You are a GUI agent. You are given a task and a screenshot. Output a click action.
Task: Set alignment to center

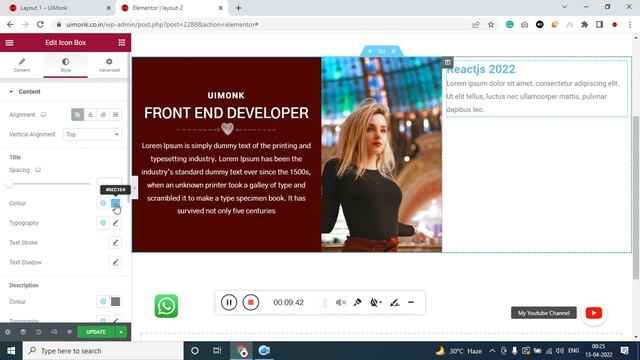click(90, 115)
